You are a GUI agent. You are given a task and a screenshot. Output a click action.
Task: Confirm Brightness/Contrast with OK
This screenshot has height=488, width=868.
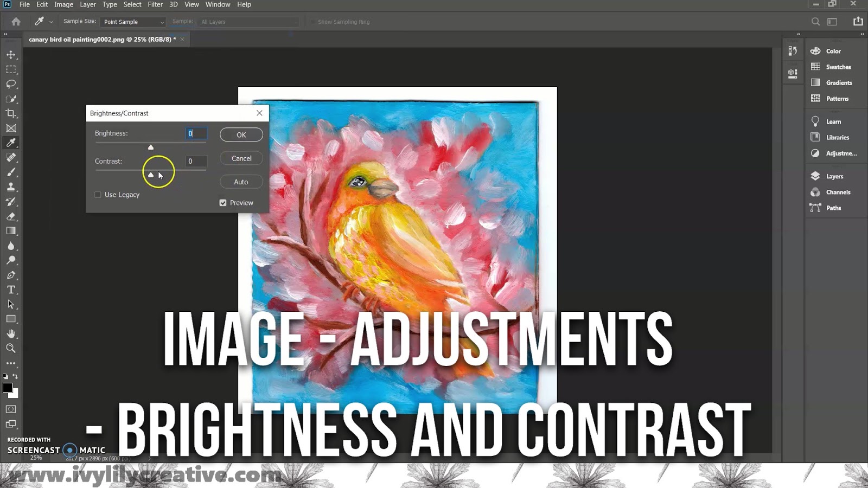click(x=241, y=134)
